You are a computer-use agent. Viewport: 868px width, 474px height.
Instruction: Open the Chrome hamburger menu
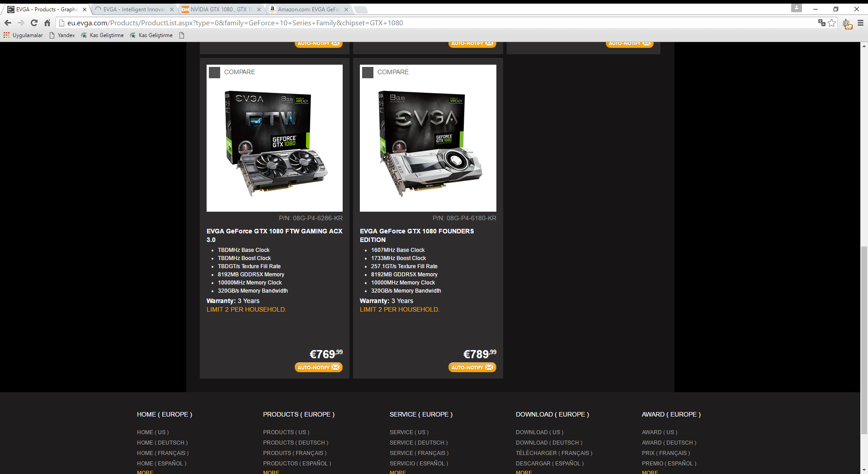(x=860, y=23)
